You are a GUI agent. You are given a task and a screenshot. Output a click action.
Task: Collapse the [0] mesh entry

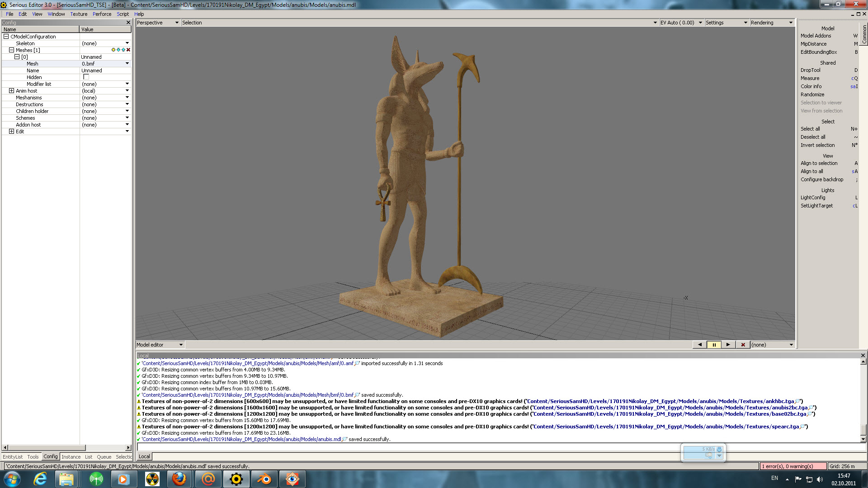17,57
